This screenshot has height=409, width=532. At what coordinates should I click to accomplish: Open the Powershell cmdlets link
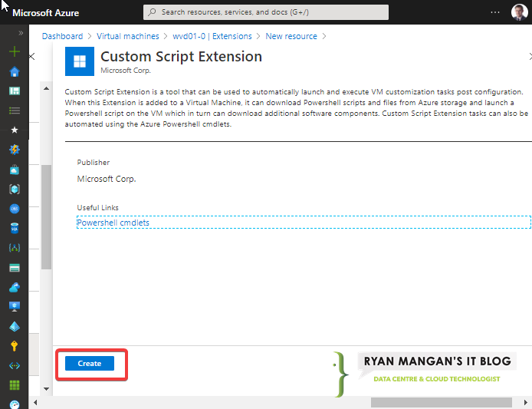click(113, 223)
